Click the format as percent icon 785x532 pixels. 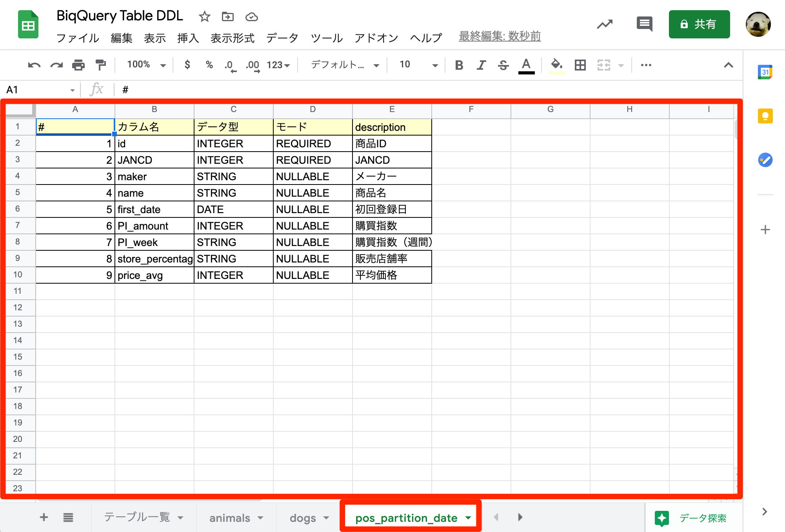(209, 65)
